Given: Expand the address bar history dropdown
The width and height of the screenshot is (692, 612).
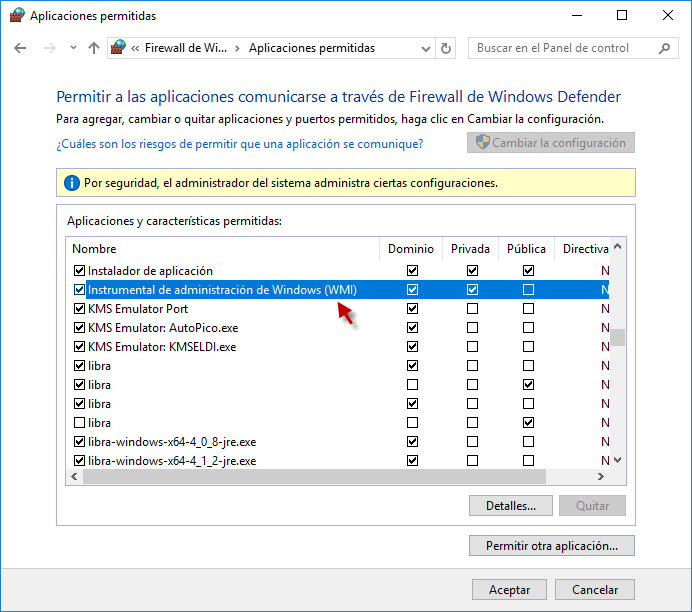Looking at the screenshot, I should pos(425,48).
